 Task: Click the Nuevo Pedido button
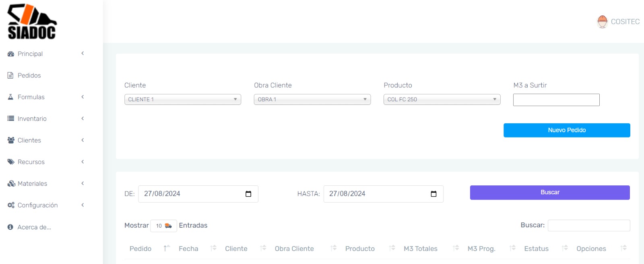[566, 130]
